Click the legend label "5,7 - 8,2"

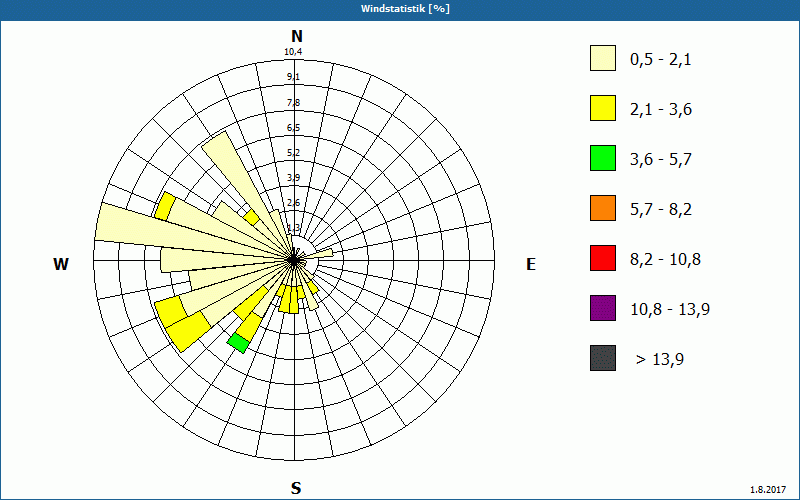[661, 210]
